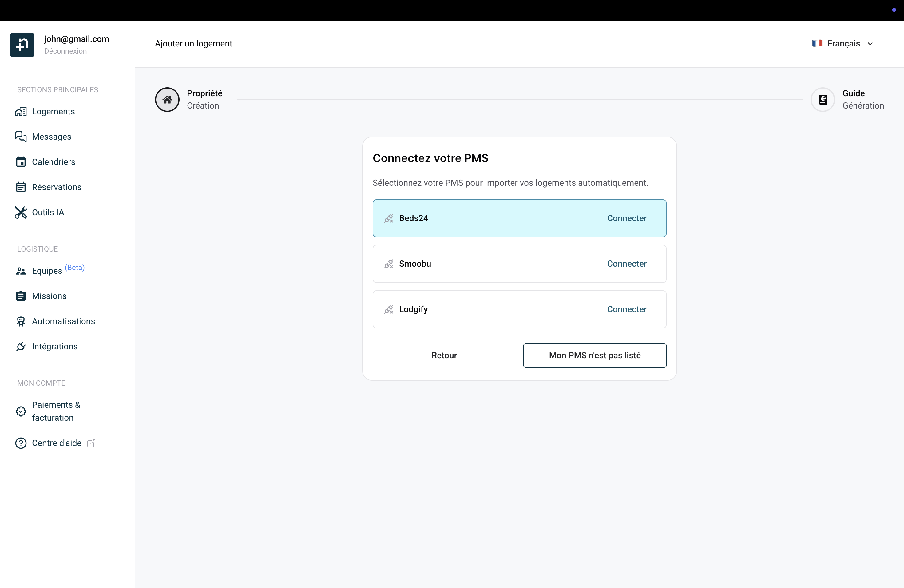Viewport: 904px width, 588px height.
Task: Click the "Ajouter un logement" page title
Action: tap(193, 44)
